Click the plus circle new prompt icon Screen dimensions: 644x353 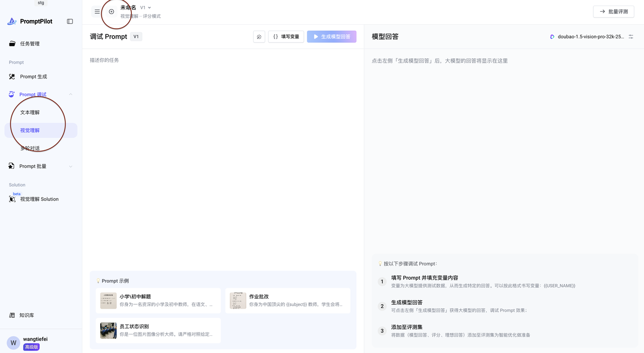click(x=111, y=12)
